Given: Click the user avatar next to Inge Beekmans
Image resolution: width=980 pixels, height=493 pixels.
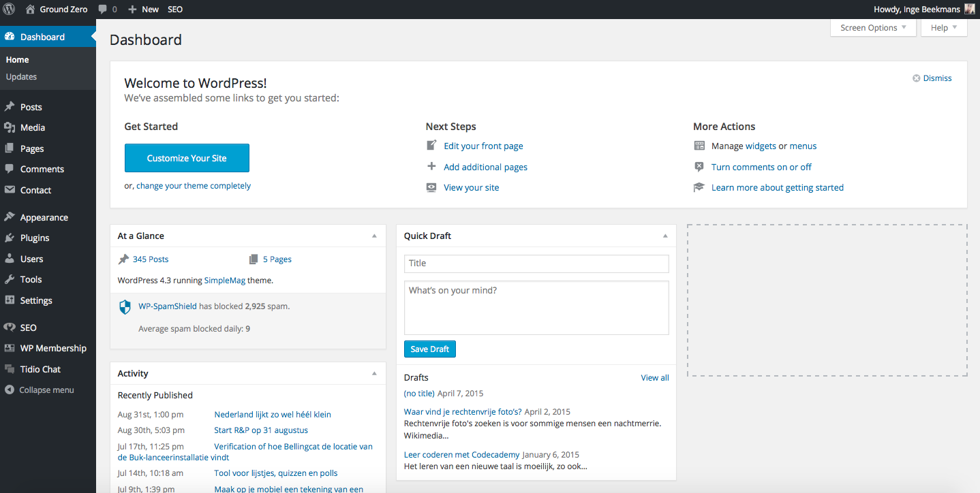Looking at the screenshot, I should pyautogui.click(x=969, y=10).
